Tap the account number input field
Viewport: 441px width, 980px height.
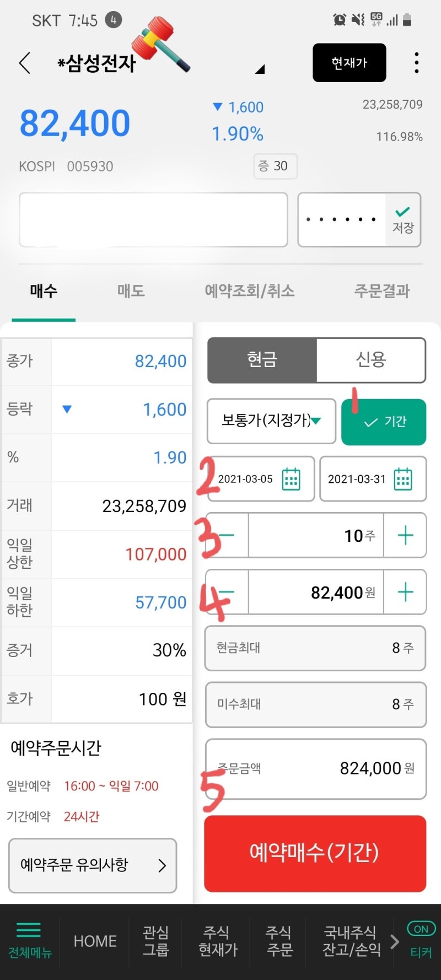[153, 219]
